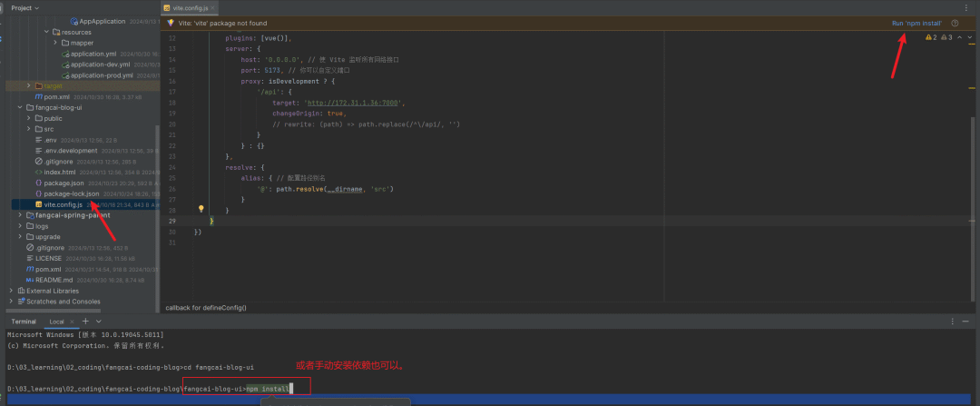Collapse the resources folder
Image resolution: width=980 pixels, height=406 pixels.
click(x=46, y=32)
